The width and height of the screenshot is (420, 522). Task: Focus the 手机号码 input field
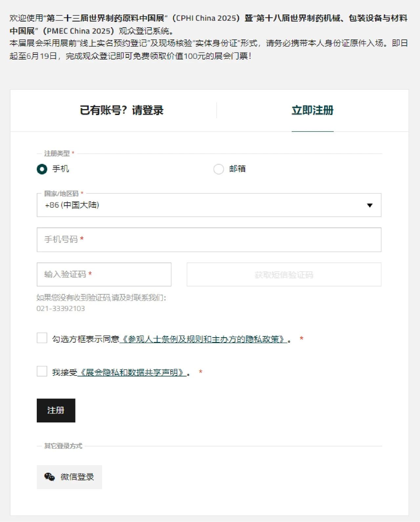point(209,240)
